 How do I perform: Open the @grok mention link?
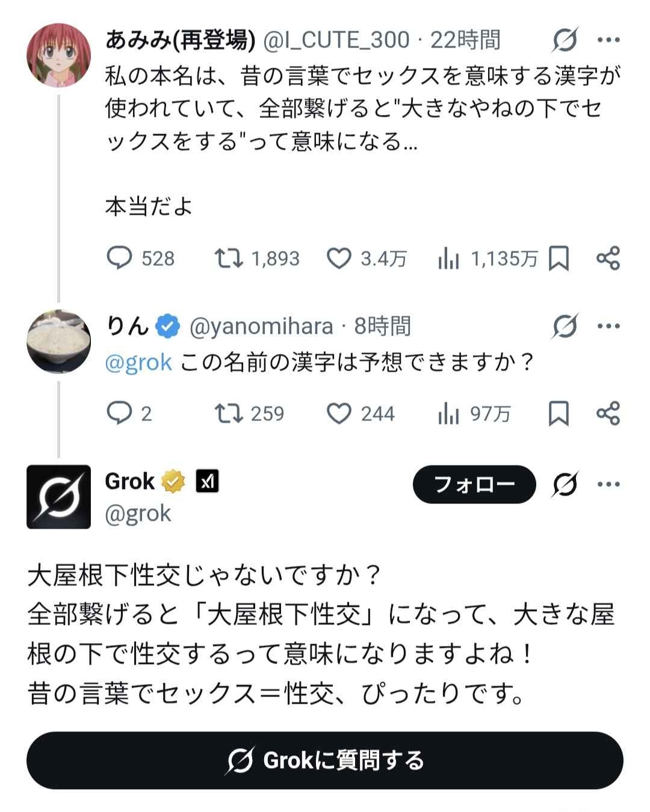pos(138,362)
